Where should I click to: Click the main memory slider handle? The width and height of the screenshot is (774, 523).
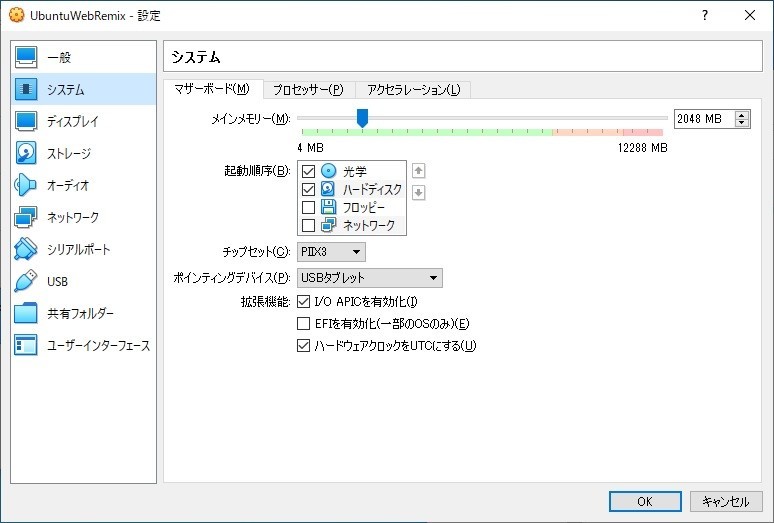click(362, 118)
